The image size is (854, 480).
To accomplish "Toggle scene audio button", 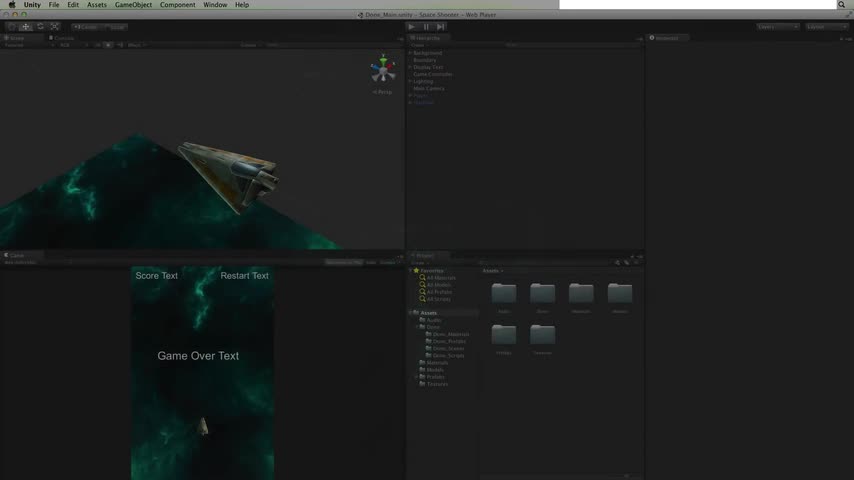I will [120, 45].
